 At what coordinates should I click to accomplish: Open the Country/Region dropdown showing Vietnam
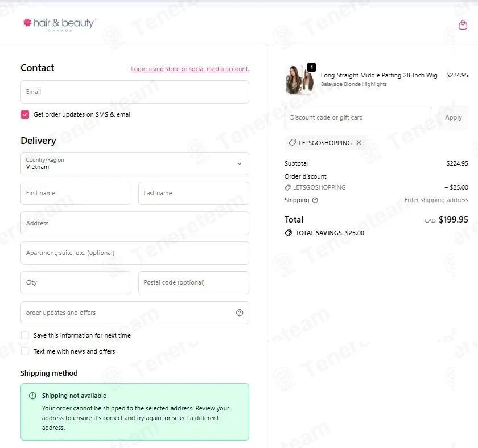tap(135, 164)
